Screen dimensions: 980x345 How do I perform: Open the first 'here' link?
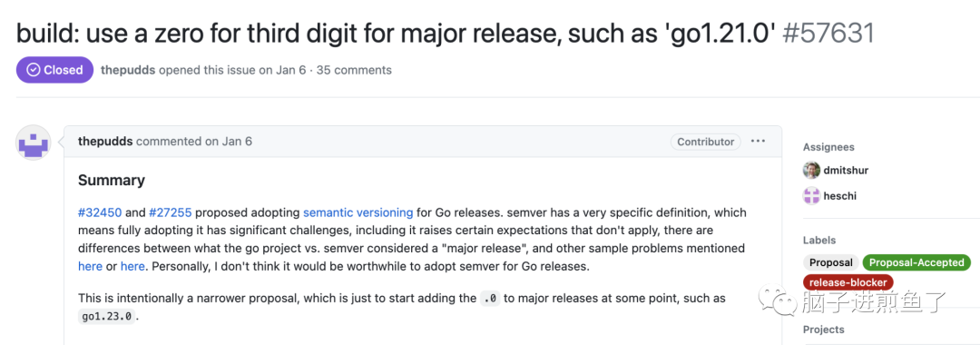tap(90, 266)
